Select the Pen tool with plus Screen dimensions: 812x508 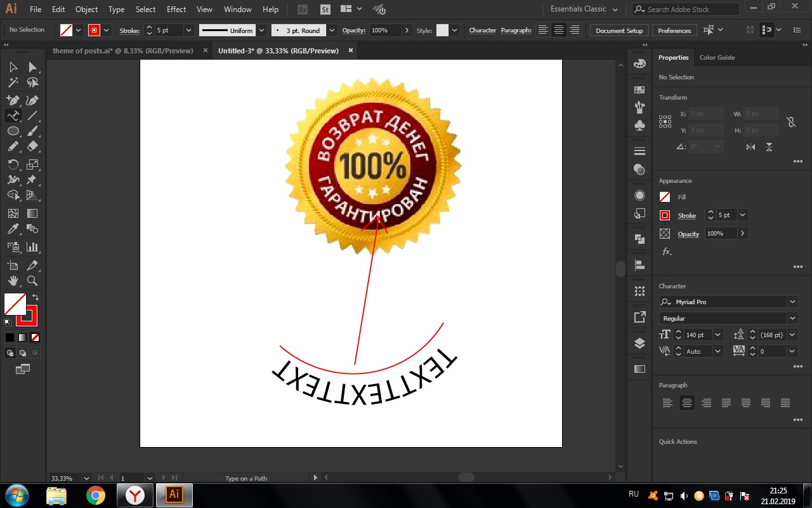(13, 100)
